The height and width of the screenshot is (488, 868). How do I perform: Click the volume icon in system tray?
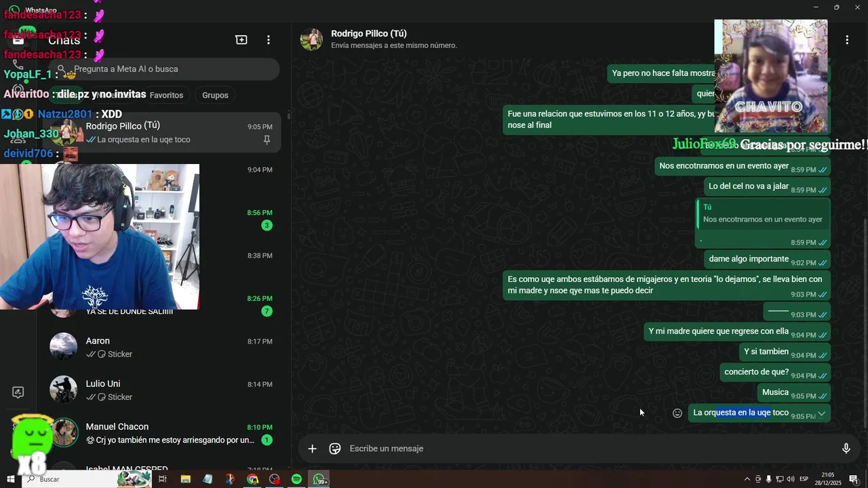(x=790, y=479)
